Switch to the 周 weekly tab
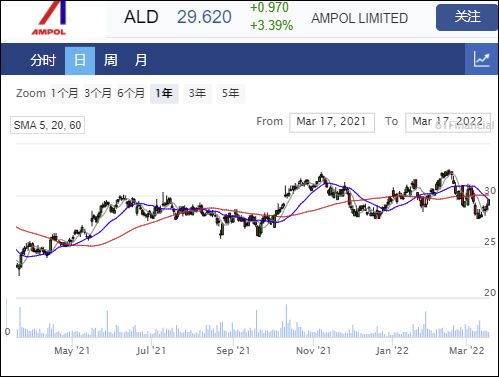The image size is (499, 377). coord(110,60)
